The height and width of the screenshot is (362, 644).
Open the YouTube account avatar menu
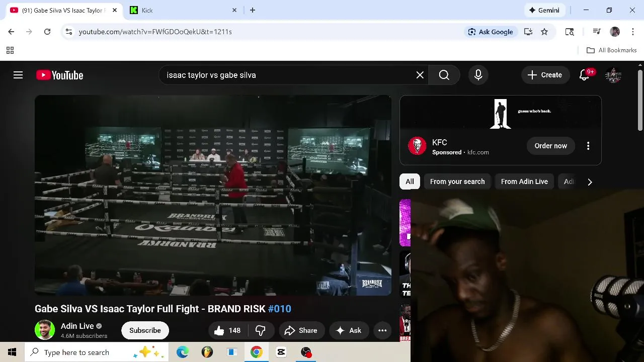pyautogui.click(x=613, y=75)
